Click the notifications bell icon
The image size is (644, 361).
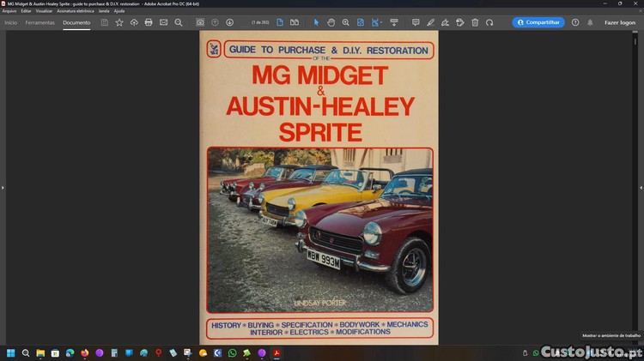pyautogui.click(x=589, y=22)
